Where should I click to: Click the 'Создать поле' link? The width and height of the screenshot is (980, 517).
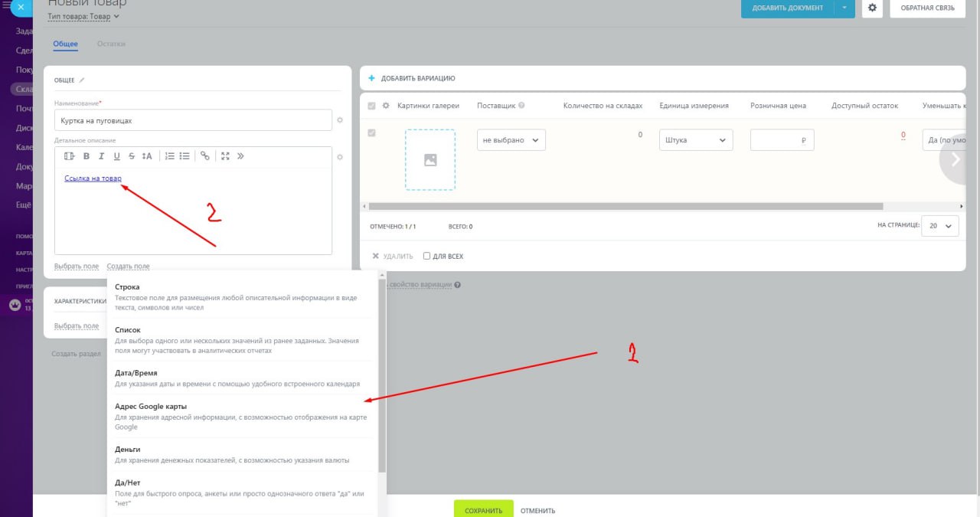pyautogui.click(x=129, y=267)
